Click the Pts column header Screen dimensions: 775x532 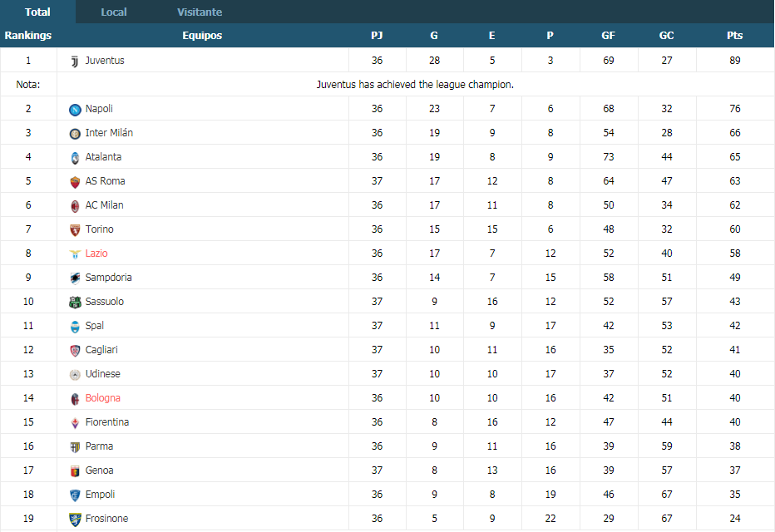coord(735,36)
